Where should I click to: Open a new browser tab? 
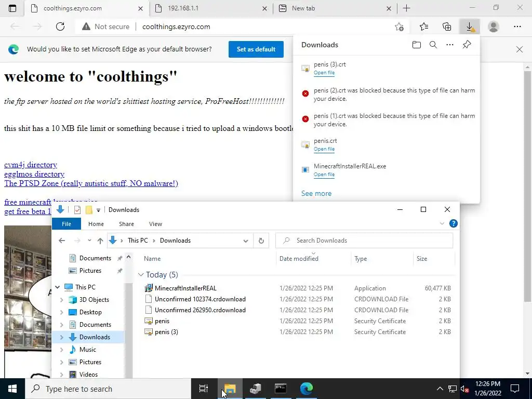406,8
